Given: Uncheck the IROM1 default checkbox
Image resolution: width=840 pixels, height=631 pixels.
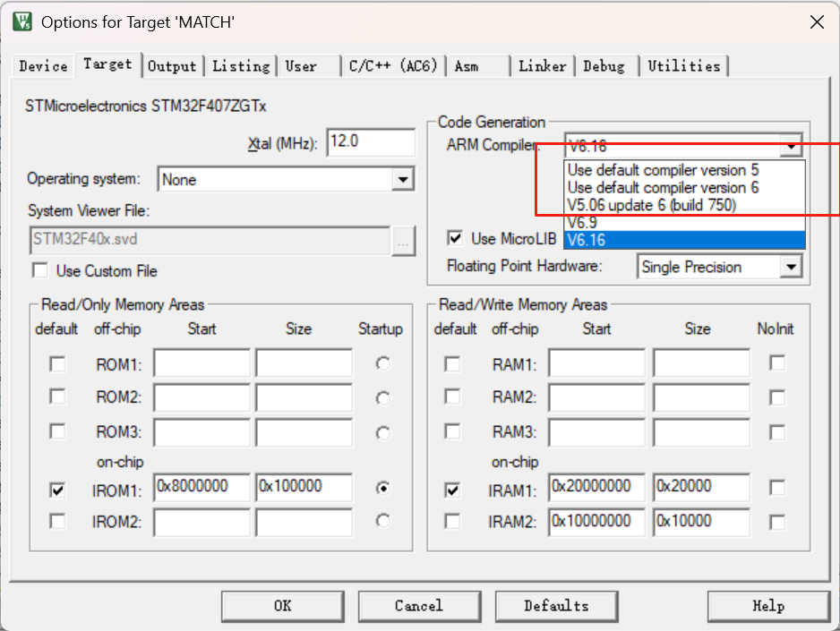Looking at the screenshot, I should (x=57, y=490).
